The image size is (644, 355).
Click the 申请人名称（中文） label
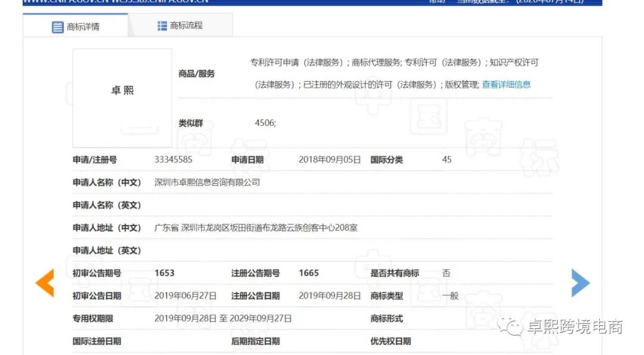(x=107, y=183)
